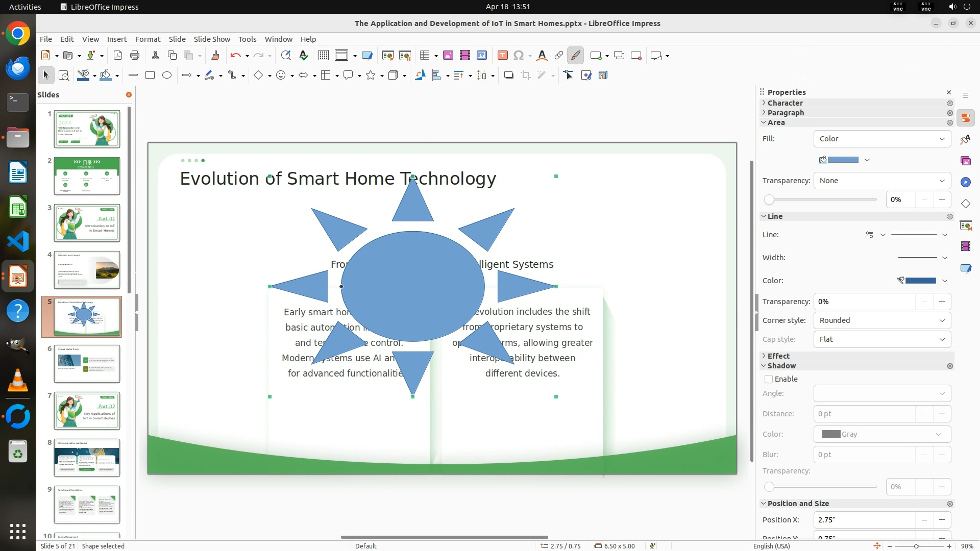
Task: Open the Fill type dropdown
Action: point(881,139)
